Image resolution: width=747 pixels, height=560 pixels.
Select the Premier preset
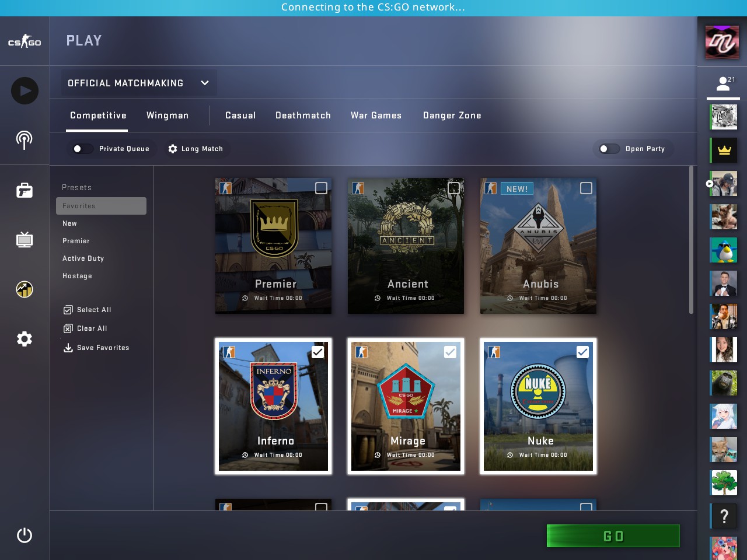click(101, 241)
